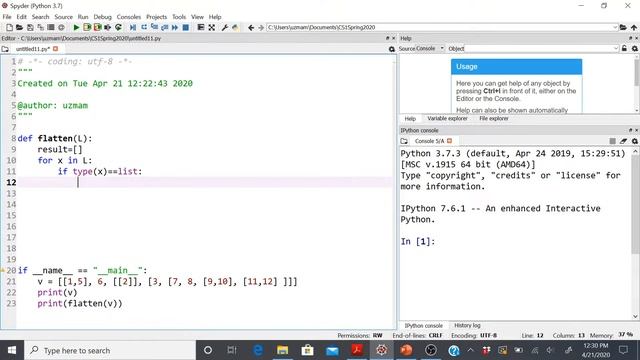640x360 pixels.
Task: Open IPython console options gear
Action: tap(634, 141)
